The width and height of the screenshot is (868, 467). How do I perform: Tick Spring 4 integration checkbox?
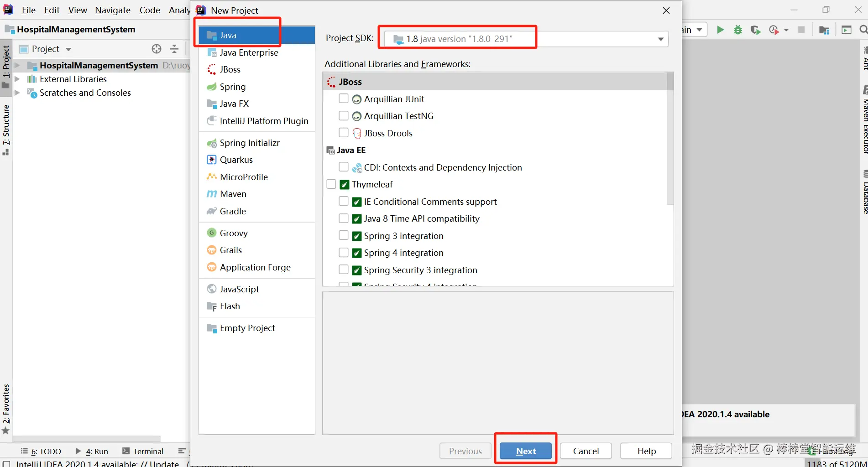coord(344,253)
